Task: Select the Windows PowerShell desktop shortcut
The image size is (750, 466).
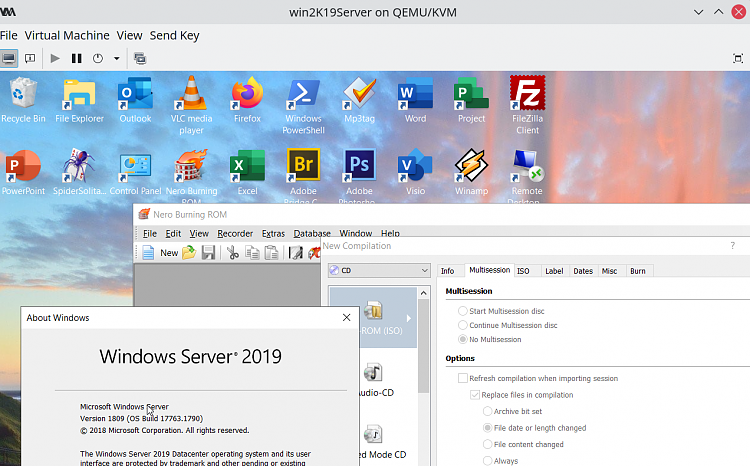Action: [303, 106]
